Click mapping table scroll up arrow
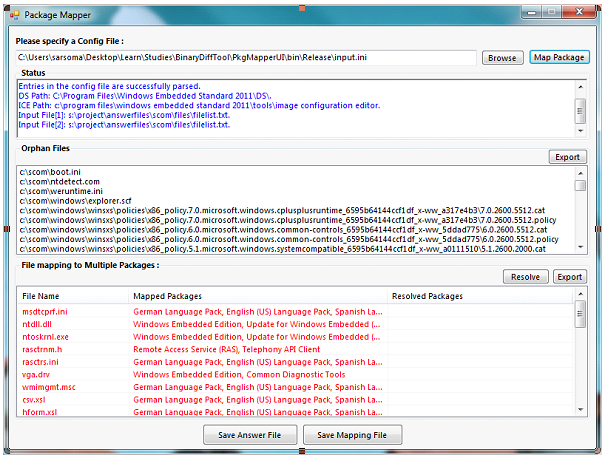This screenshot has height=457, width=604. click(x=580, y=294)
